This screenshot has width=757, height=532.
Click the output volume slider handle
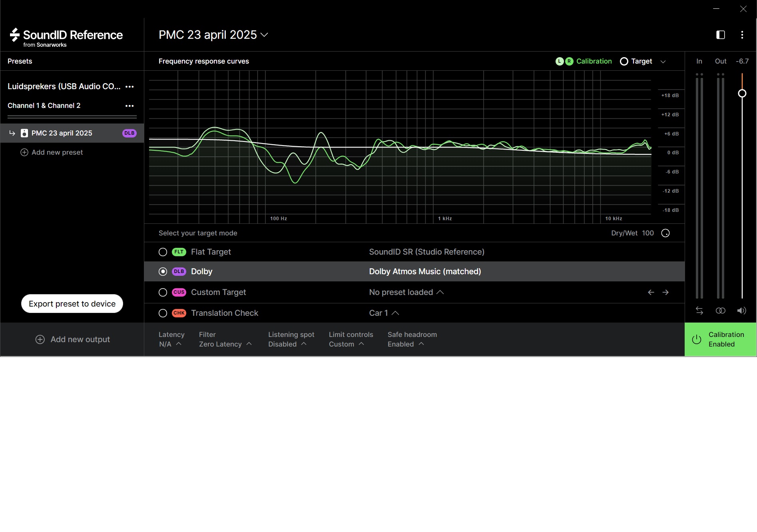click(742, 94)
